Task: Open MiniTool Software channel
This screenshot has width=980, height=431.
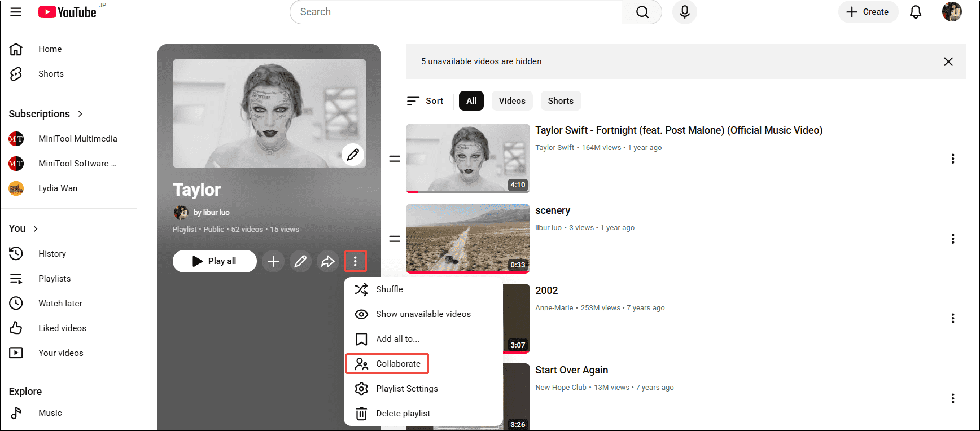Action: point(78,163)
